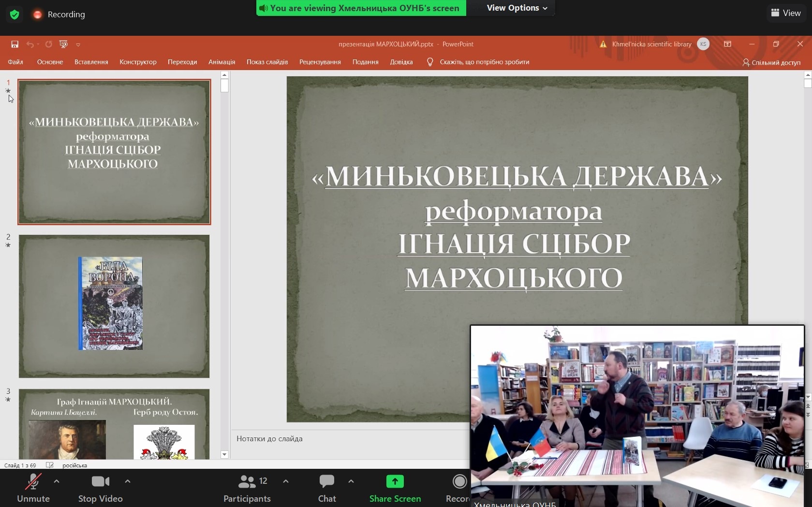Click the Redo icon in quick access

click(49, 44)
